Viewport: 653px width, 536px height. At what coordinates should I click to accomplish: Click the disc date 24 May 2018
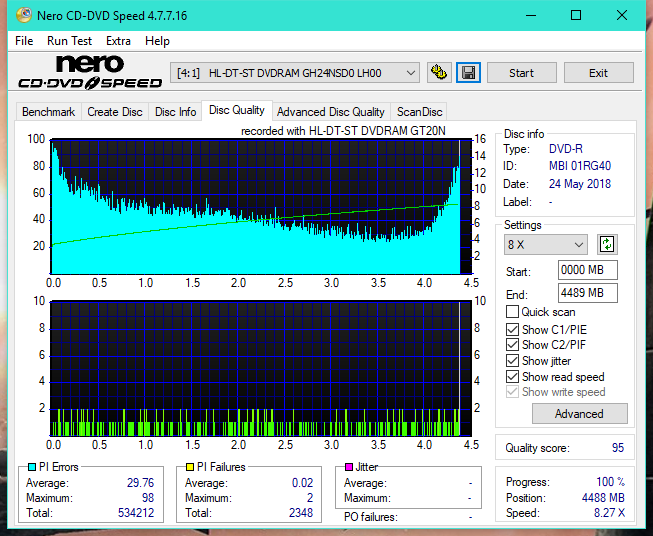580,184
